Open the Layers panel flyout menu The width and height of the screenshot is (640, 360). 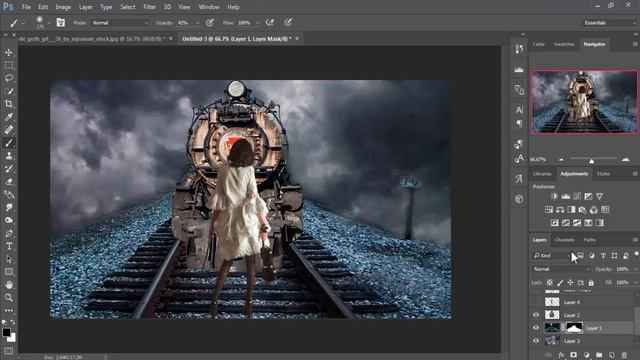coord(635,240)
